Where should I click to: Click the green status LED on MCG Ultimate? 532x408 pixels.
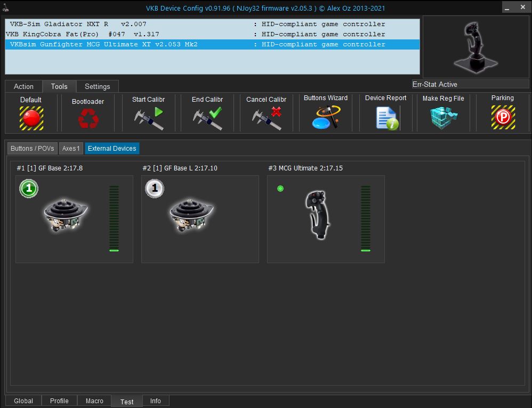tap(280, 189)
